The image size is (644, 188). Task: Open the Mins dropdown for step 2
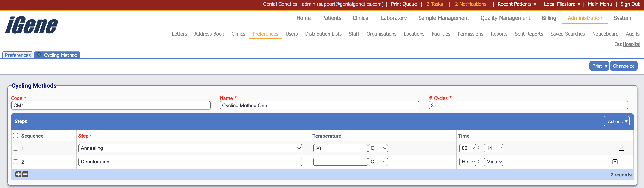coord(493,162)
